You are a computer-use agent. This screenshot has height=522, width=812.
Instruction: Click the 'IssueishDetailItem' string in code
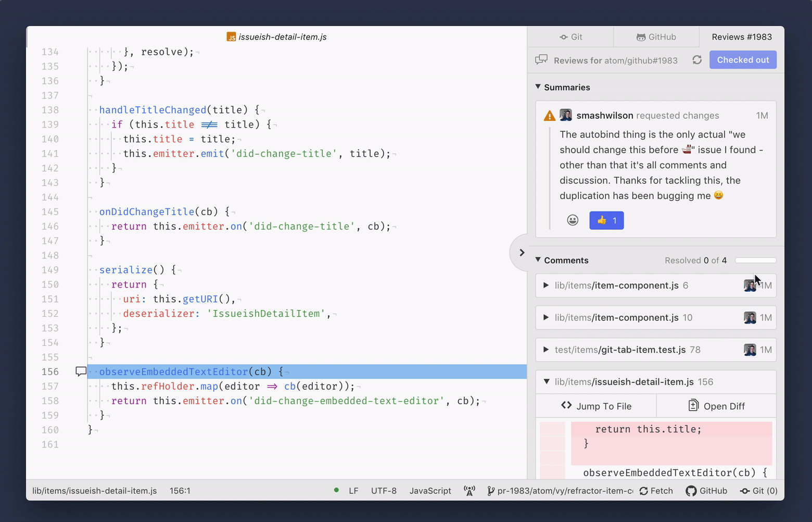pyautogui.click(x=266, y=314)
